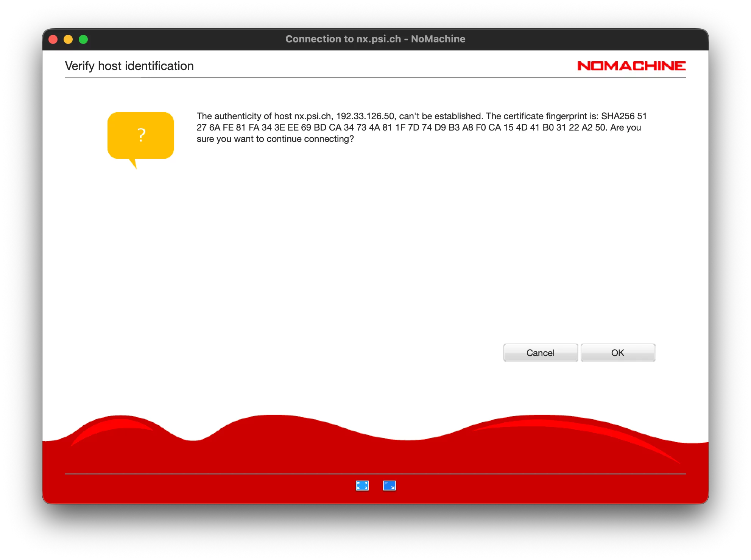Click the yellow question mark bubble
Viewport: 751px width, 560px height.
[x=141, y=135]
